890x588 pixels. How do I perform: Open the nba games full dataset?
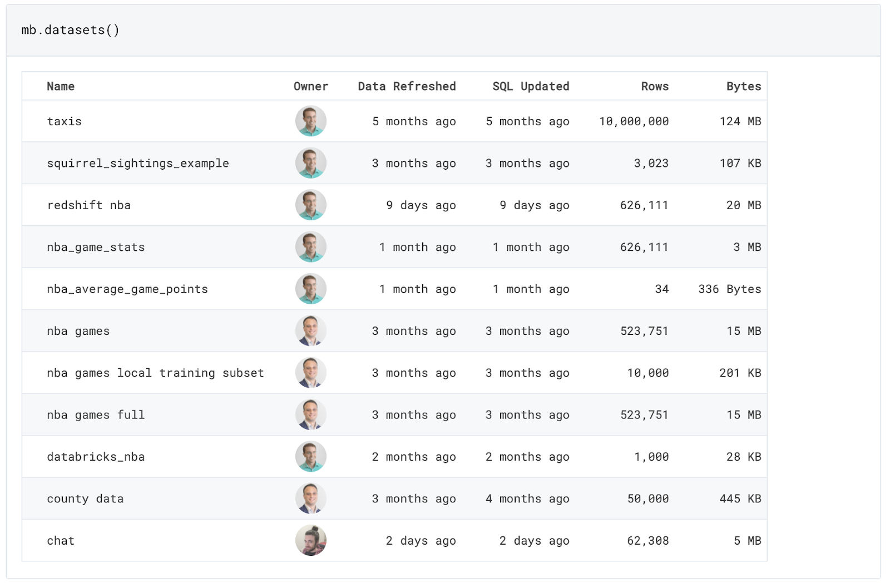click(96, 415)
